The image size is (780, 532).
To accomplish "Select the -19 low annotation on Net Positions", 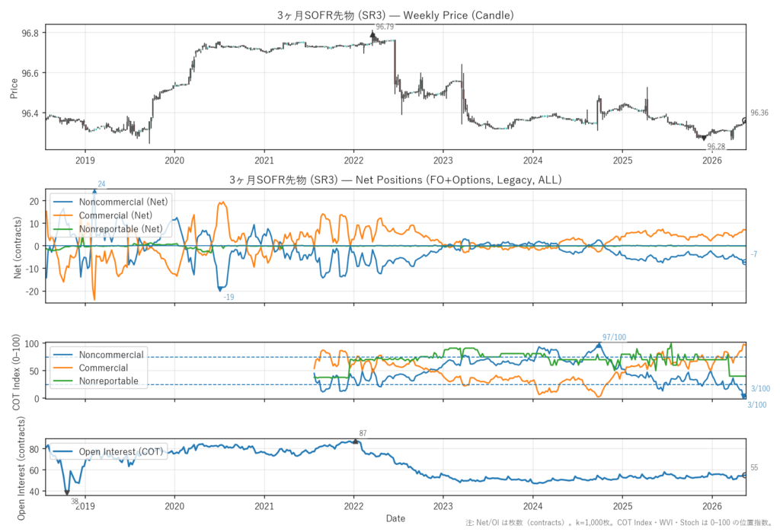I will 229,297.
